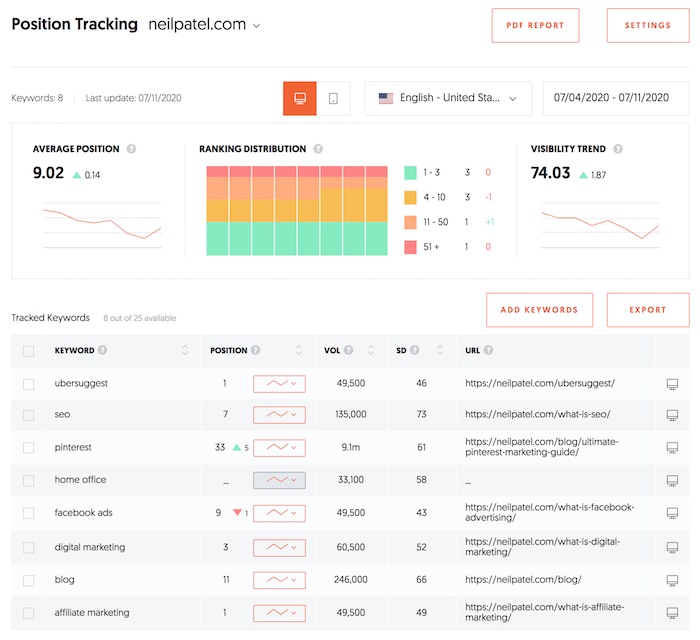Open the neilpatel.com/what-is-seo/ URL link

click(x=538, y=414)
